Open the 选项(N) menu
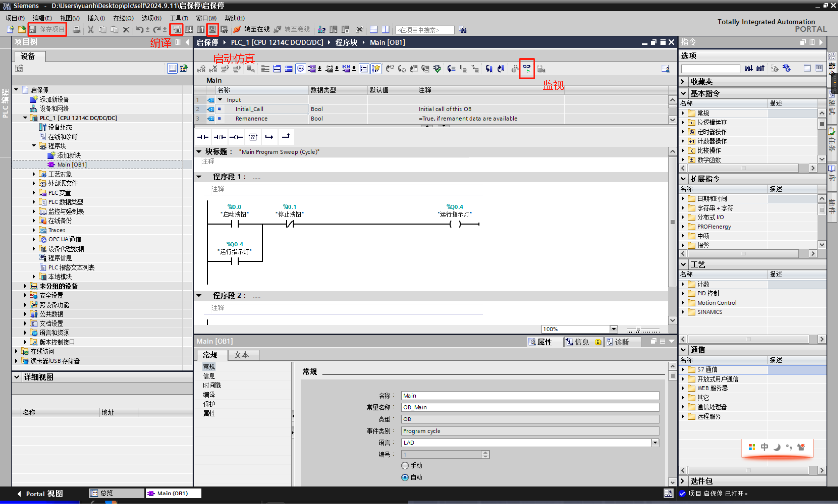This screenshot has height=504, width=838. [x=151, y=18]
